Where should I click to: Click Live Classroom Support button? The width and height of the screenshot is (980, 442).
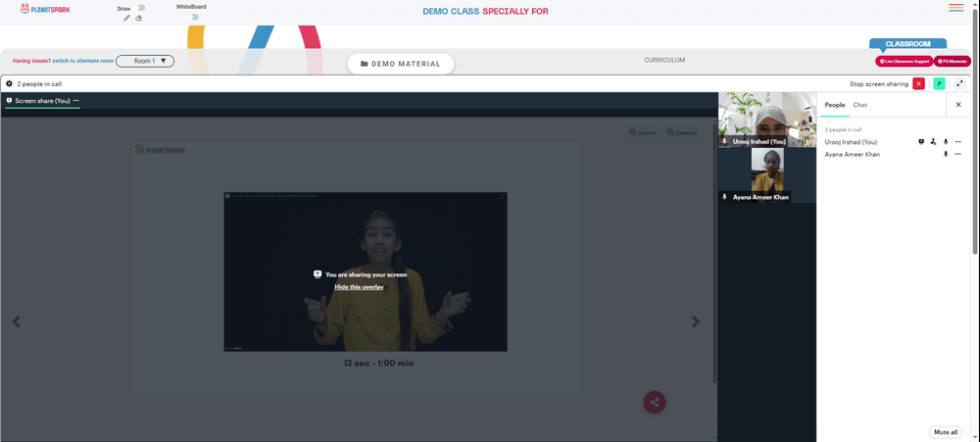tap(904, 62)
